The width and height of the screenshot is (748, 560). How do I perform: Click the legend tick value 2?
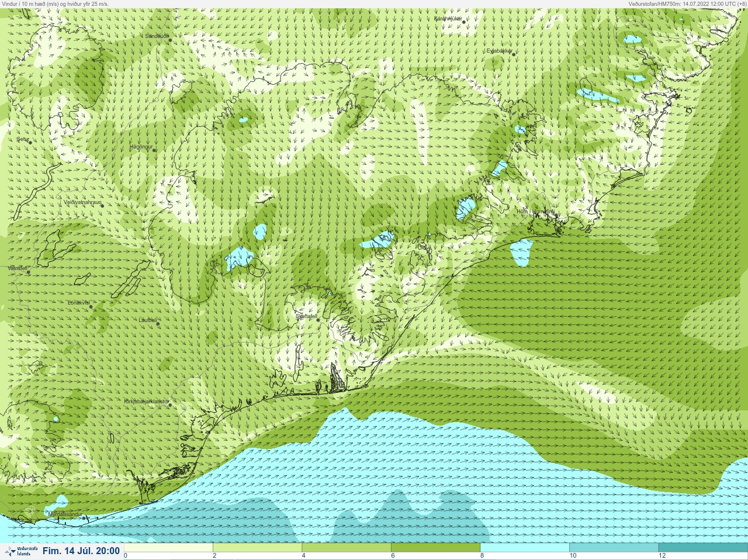click(x=214, y=556)
